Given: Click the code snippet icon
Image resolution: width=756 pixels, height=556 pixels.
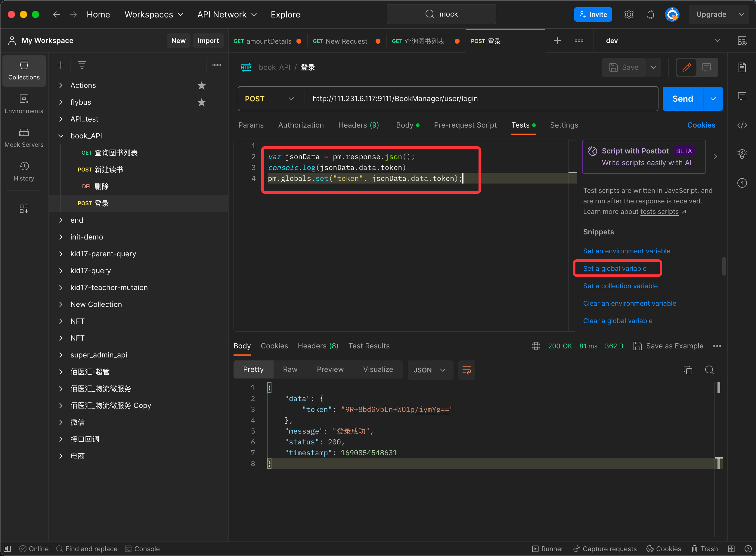Looking at the screenshot, I should [742, 125].
